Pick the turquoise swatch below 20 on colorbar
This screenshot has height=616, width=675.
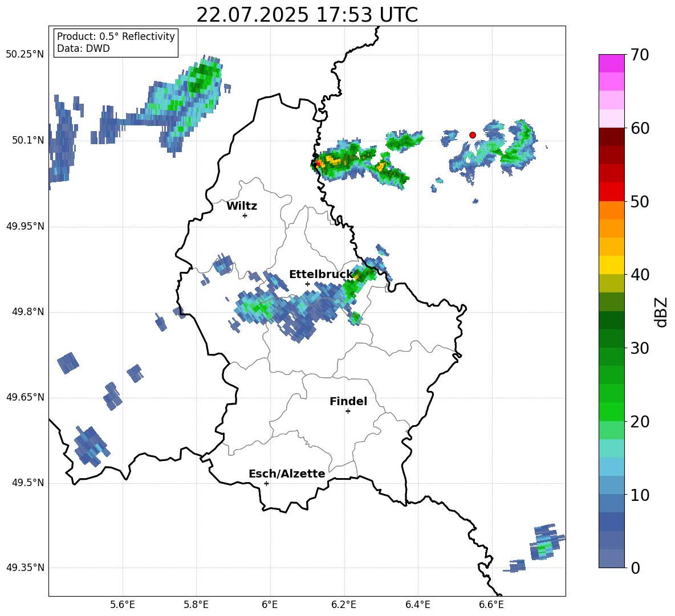[x=611, y=448]
